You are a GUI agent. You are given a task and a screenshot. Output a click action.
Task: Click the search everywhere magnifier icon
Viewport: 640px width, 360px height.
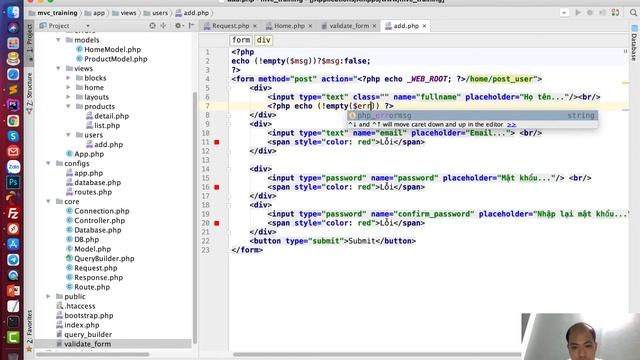pos(633,13)
